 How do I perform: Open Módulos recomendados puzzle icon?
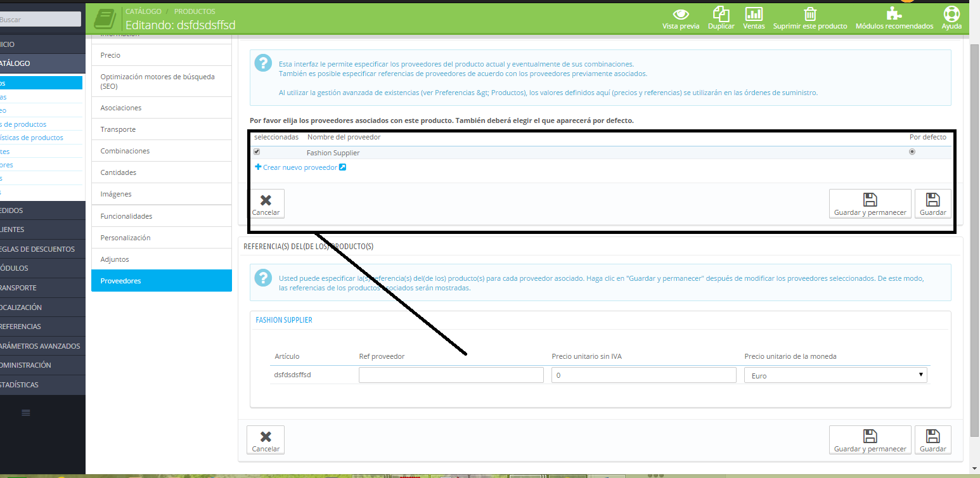[x=894, y=14]
